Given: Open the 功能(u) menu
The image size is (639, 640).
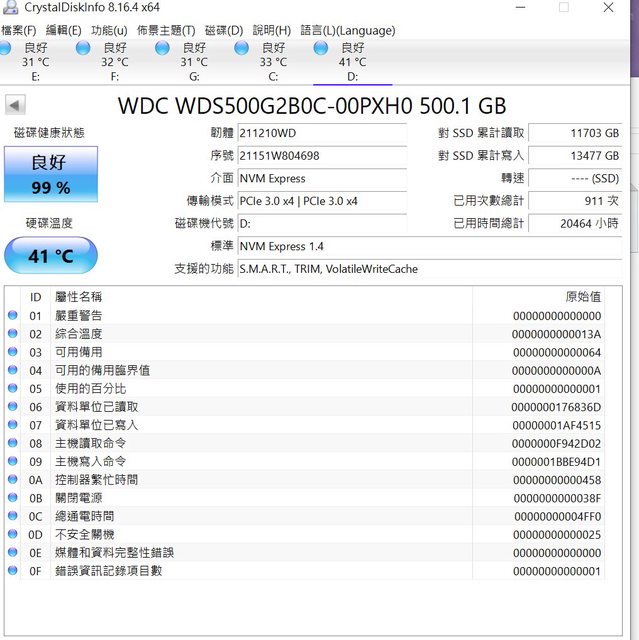Looking at the screenshot, I should point(109,30).
